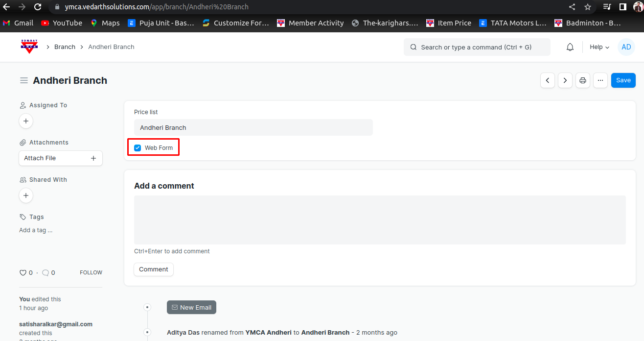Click the blue Save button
644x341 pixels.
click(623, 80)
